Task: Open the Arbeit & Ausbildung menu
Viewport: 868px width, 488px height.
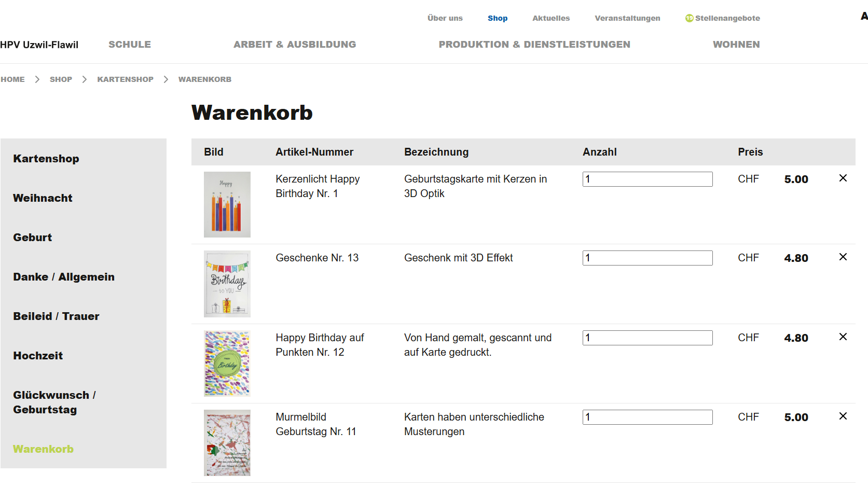Action: pyautogui.click(x=295, y=45)
